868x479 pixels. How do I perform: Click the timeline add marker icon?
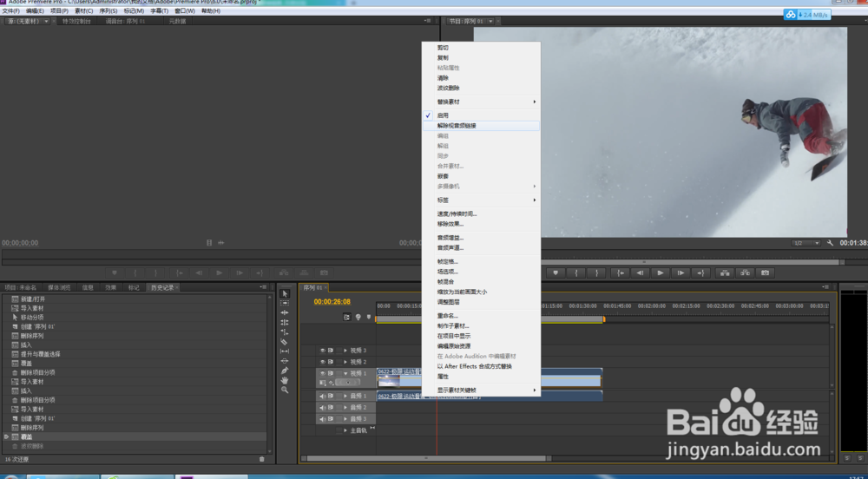pyautogui.click(x=369, y=317)
